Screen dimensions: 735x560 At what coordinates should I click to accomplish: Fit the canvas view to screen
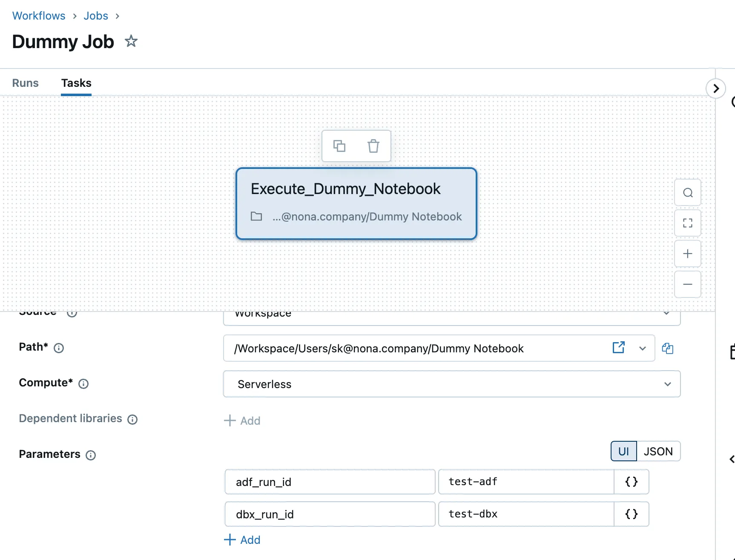tap(687, 223)
